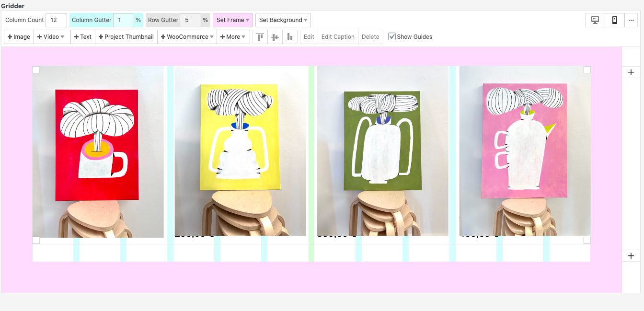Toggle the Show Guides checkbox

(392, 37)
